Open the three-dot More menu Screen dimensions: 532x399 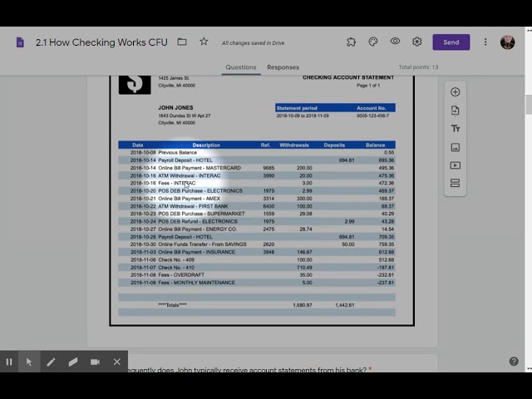tap(485, 42)
